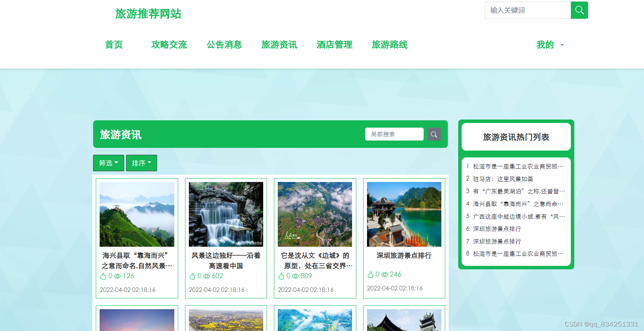The height and width of the screenshot is (331, 644).
Task: Click the 旅游推荐网站 site title
Action: click(x=148, y=14)
